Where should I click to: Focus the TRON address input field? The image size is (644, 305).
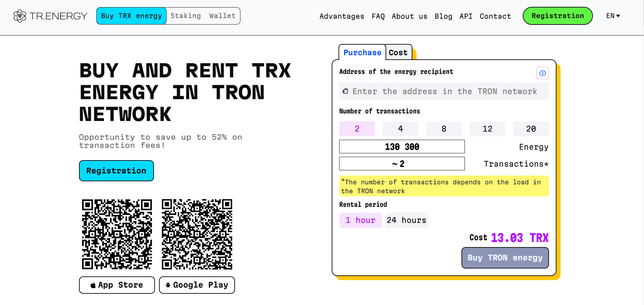[x=444, y=91]
